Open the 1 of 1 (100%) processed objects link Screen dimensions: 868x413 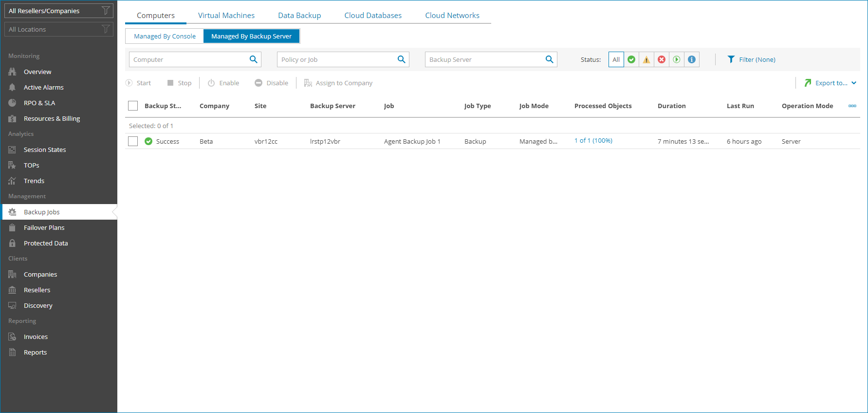pyautogui.click(x=593, y=140)
